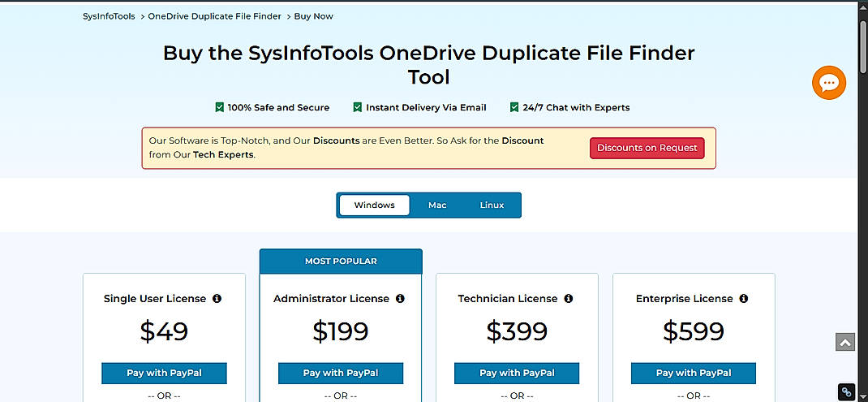The image size is (868, 402).
Task: Click the $199 price text
Action: coord(341,331)
